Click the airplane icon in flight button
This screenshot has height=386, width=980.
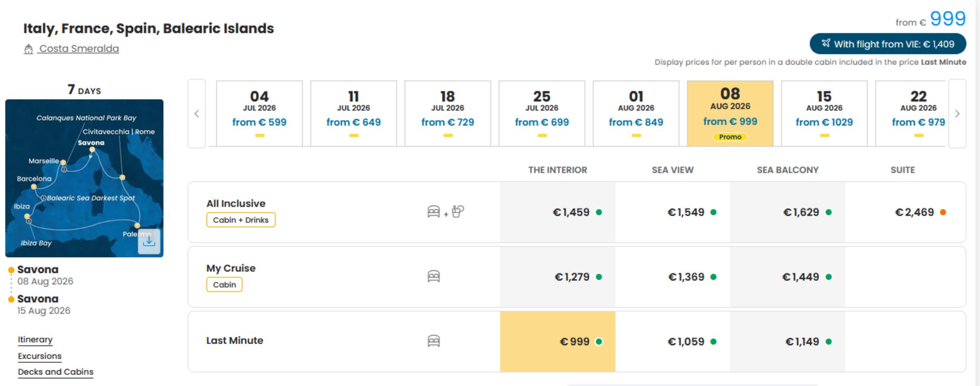coord(826,43)
